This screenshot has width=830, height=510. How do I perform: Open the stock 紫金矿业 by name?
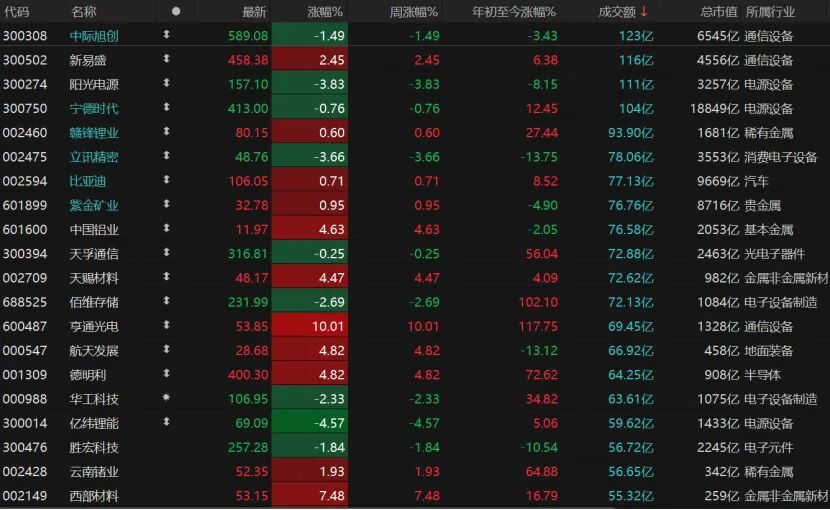coord(94,205)
